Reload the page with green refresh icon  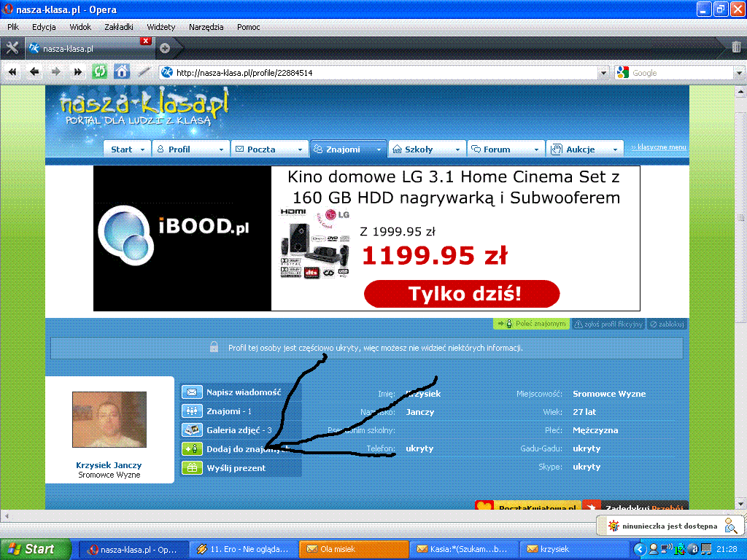[x=99, y=72]
